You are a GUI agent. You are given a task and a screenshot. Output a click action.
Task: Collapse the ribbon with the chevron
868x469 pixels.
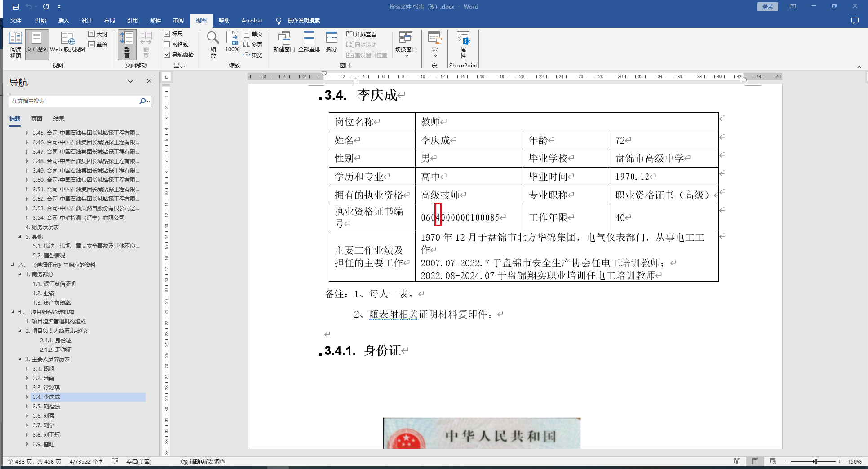[859, 67]
